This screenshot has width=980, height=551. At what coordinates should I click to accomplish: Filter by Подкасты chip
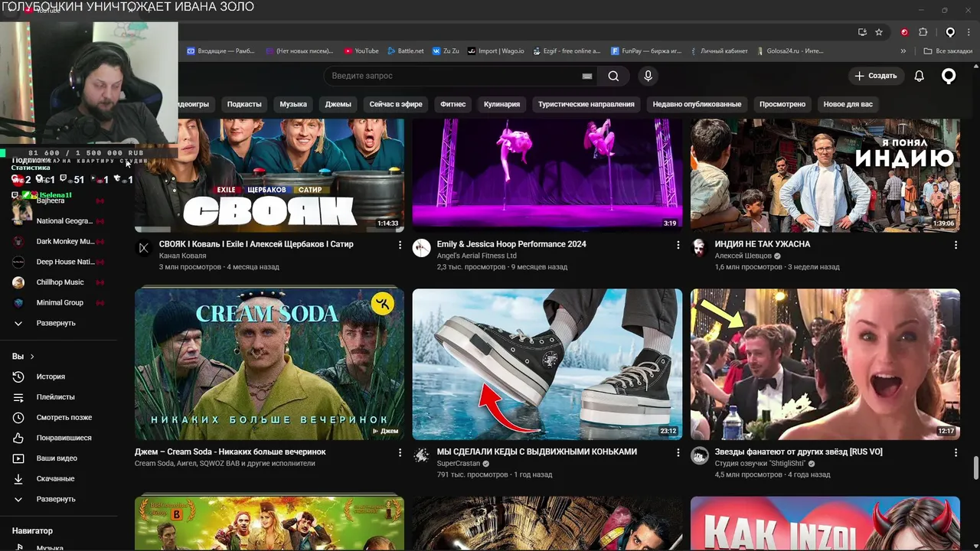tap(244, 104)
